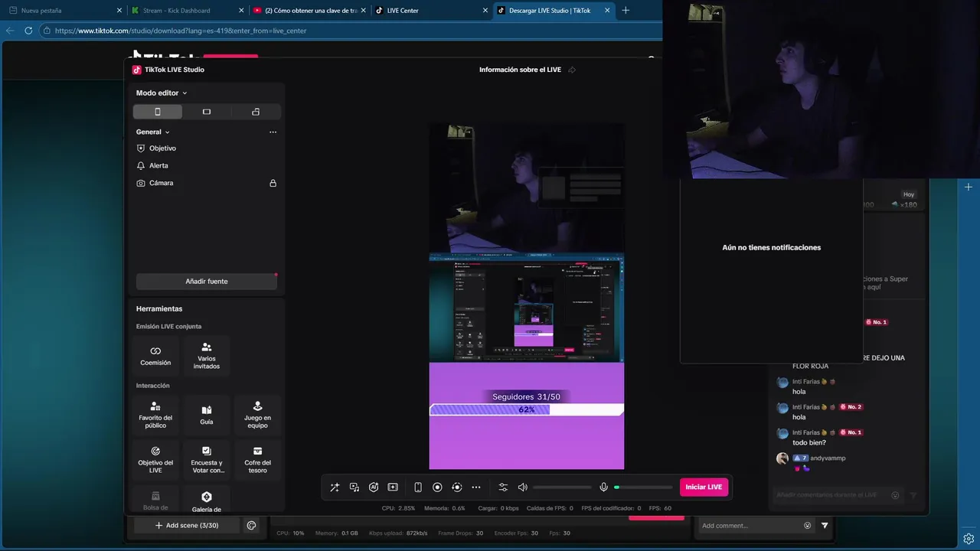Toggle the lock on Cámara source
This screenshot has height=551, width=980.
point(273,183)
